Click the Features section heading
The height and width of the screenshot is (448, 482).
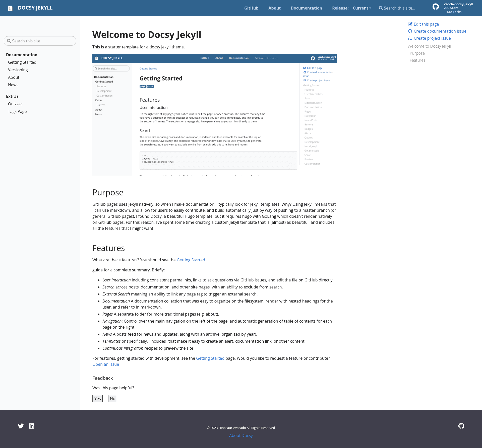click(x=109, y=248)
